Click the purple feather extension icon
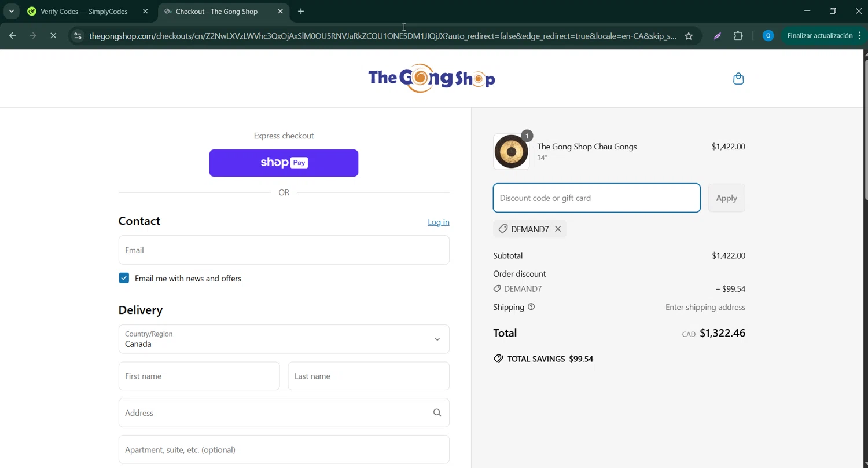This screenshot has height=468, width=868. click(718, 36)
